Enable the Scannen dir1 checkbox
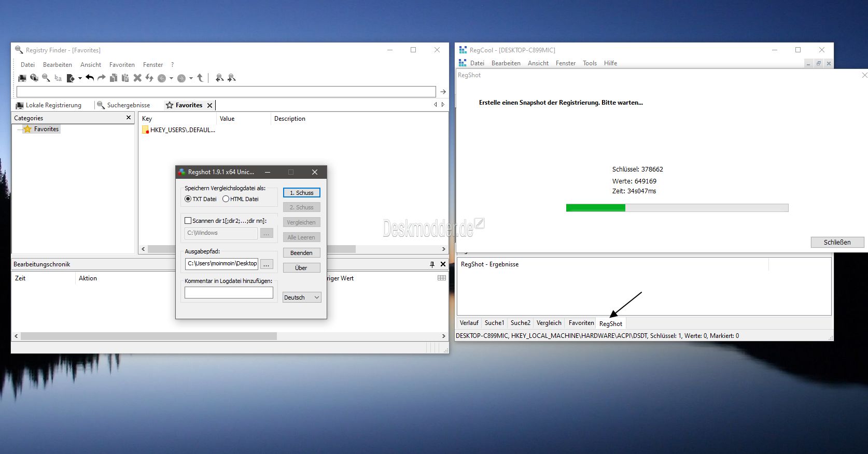This screenshot has height=454, width=868. click(188, 221)
